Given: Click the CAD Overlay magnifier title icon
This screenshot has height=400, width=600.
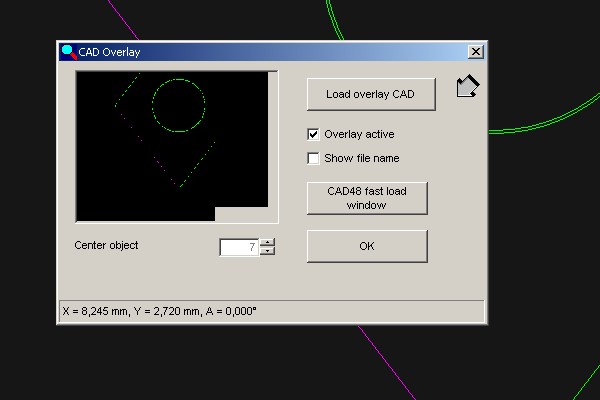Looking at the screenshot, I should click(67, 51).
